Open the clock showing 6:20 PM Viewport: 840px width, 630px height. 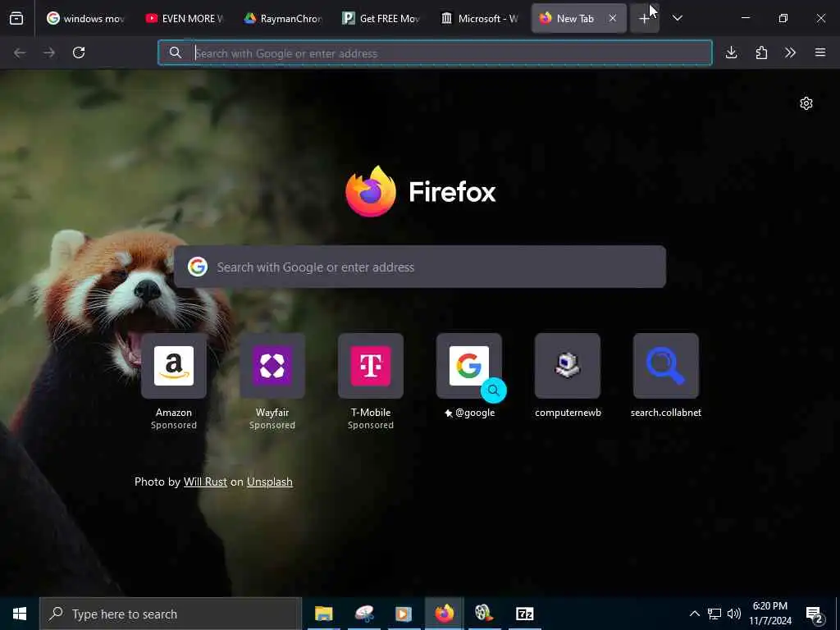coord(770,614)
